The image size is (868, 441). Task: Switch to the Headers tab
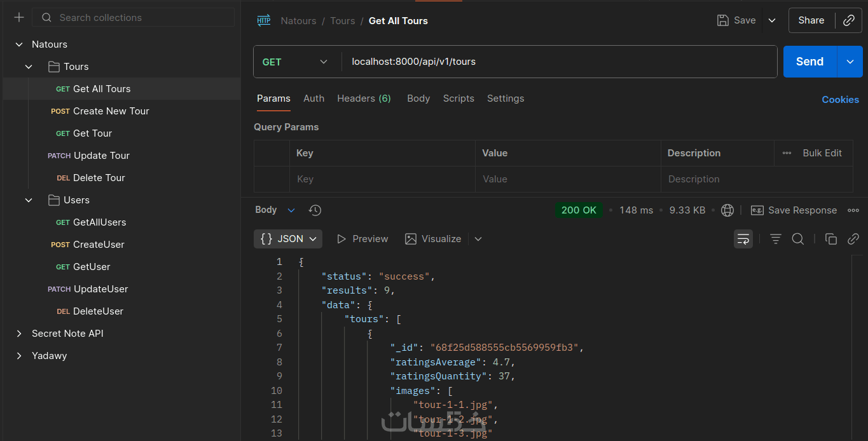pyautogui.click(x=364, y=98)
